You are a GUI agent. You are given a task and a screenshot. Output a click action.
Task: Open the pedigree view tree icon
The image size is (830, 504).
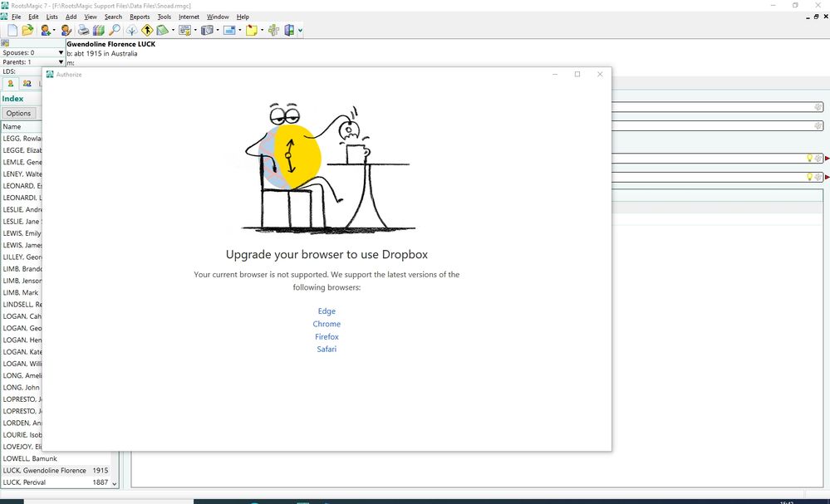pyautogui.click(x=133, y=30)
